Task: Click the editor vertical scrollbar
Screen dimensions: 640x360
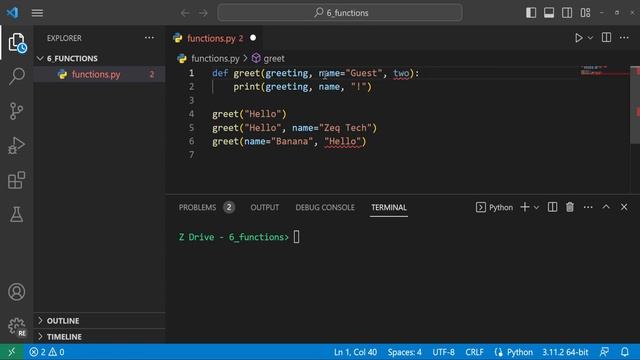Action: click(x=635, y=104)
